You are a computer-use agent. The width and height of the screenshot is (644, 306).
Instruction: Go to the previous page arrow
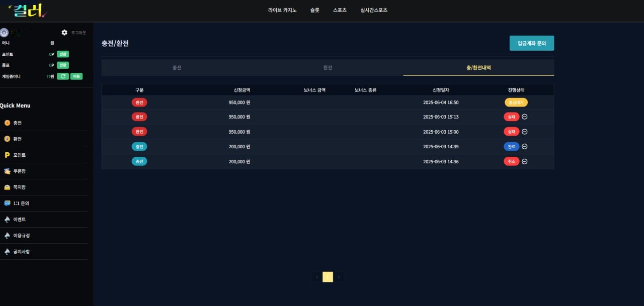[316, 277]
